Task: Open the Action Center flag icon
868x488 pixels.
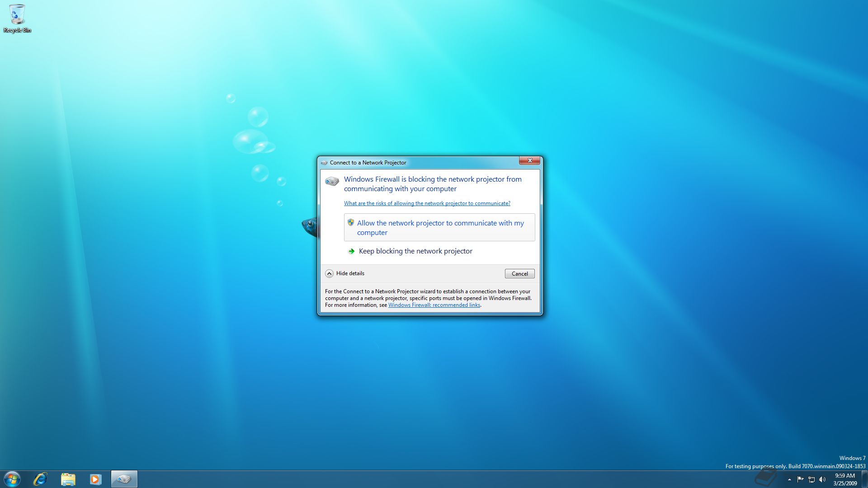Action: [801, 479]
